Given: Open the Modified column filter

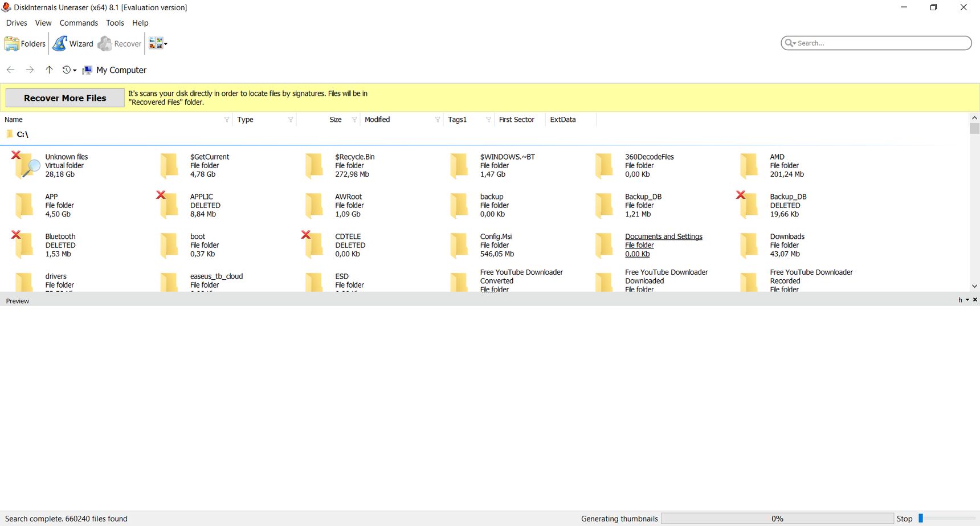Looking at the screenshot, I should (437, 120).
